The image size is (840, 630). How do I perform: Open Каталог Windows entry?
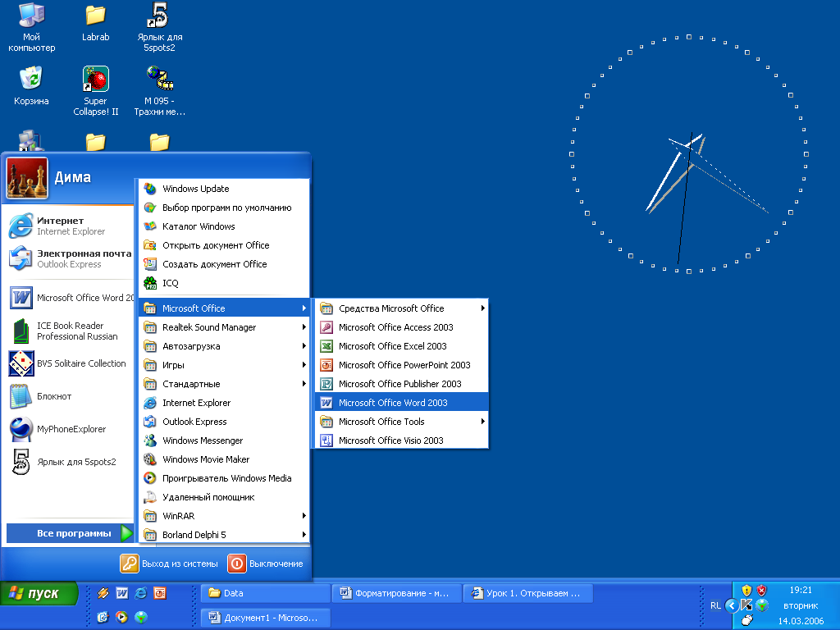pyautogui.click(x=224, y=226)
